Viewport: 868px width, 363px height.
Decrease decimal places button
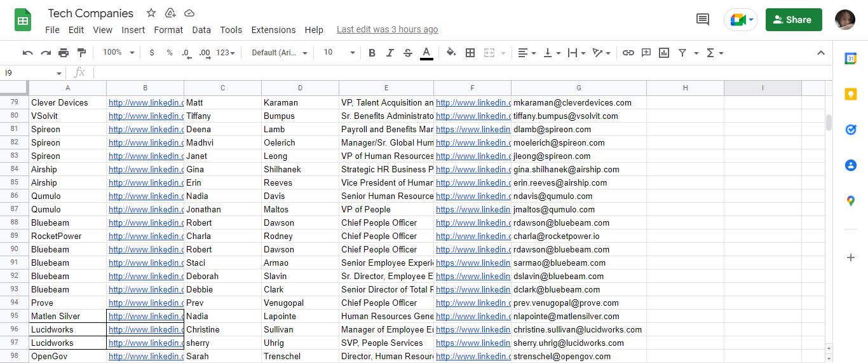pyautogui.click(x=186, y=53)
